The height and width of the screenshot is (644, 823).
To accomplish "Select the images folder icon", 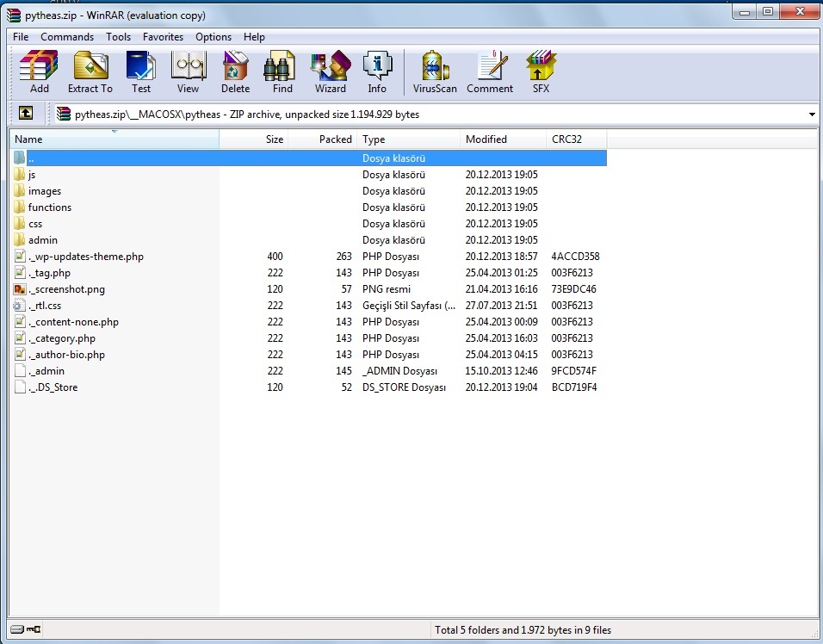I will pos(20,190).
